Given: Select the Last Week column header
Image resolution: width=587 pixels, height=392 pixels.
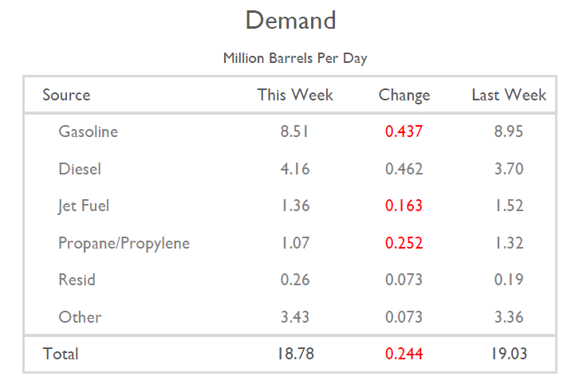Looking at the screenshot, I should pos(509,96).
